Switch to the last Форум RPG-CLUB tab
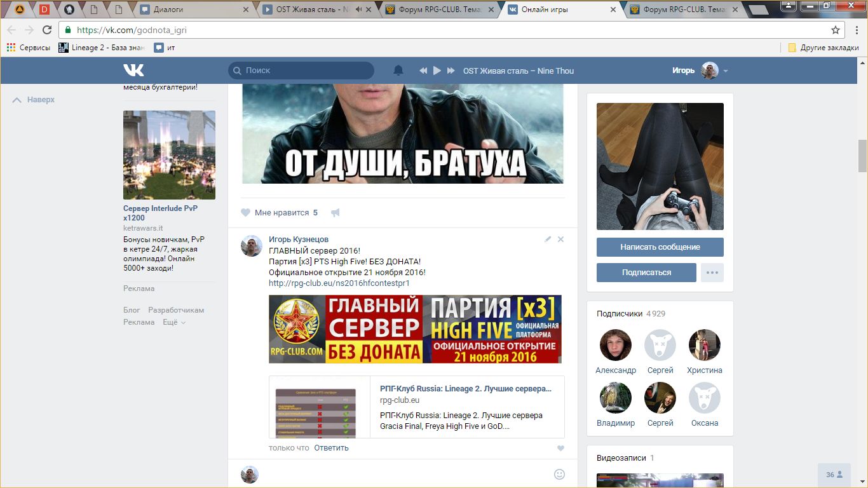The height and width of the screenshot is (488, 868). pyautogui.click(x=683, y=10)
